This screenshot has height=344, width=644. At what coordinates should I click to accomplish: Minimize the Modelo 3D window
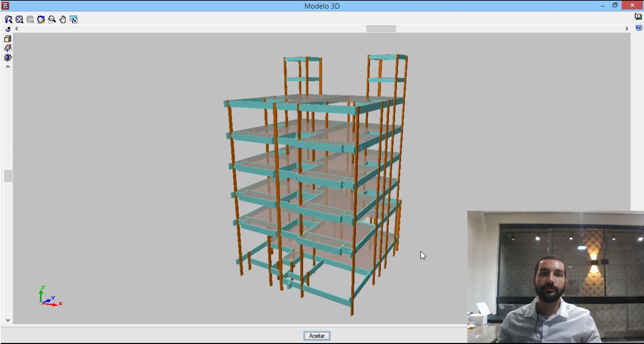coord(602,5)
